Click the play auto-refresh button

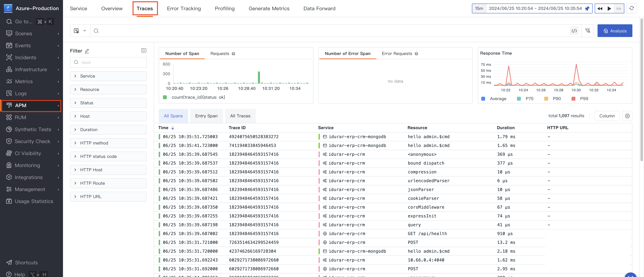pyautogui.click(x=609, y=8)
